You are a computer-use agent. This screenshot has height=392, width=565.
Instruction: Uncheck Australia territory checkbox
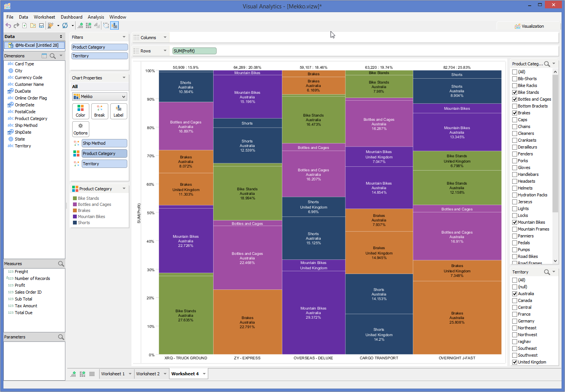(514, 294)
